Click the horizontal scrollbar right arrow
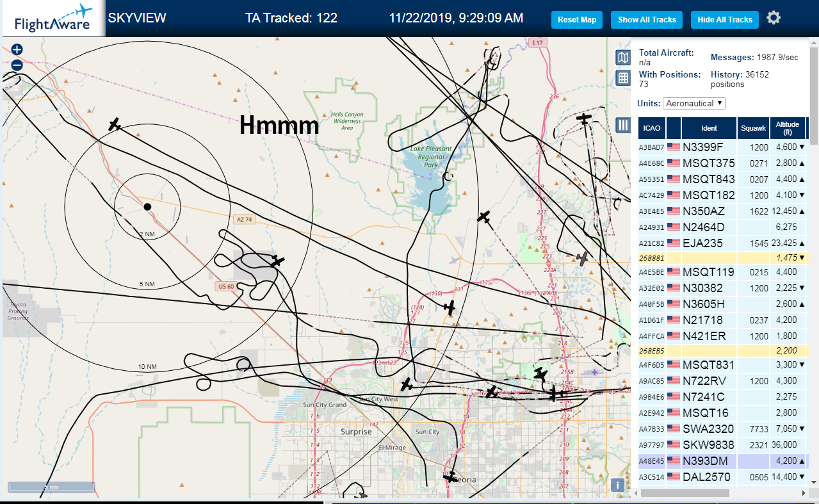This screenshot has height=504, width=819. pyautogui.click(x=803, y=493)
